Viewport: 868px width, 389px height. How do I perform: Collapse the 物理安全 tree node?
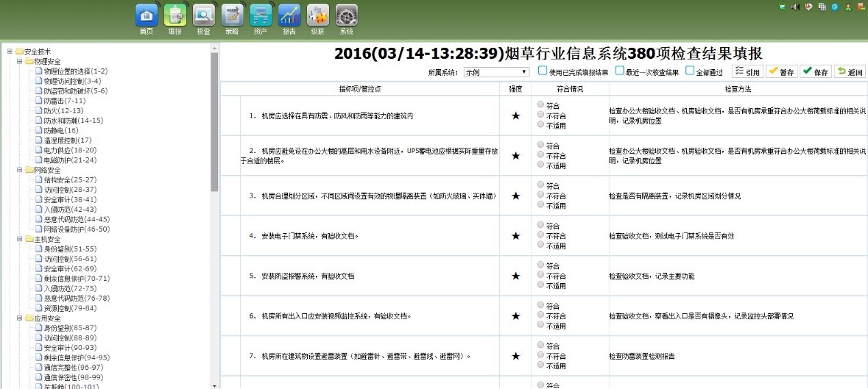point(20,62)
